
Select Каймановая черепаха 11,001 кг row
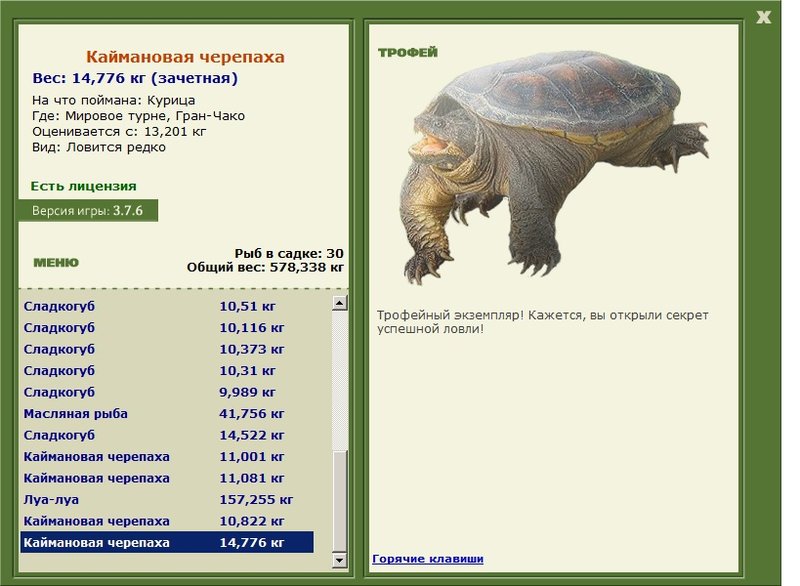click(167, 456)
